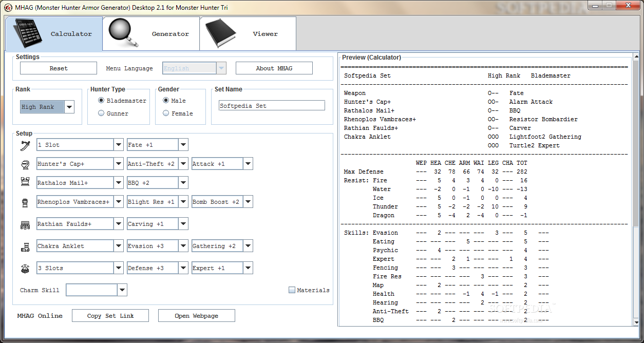Open the Blight Res +1 dropdown

pyautogui.click(x=183, y=202)
